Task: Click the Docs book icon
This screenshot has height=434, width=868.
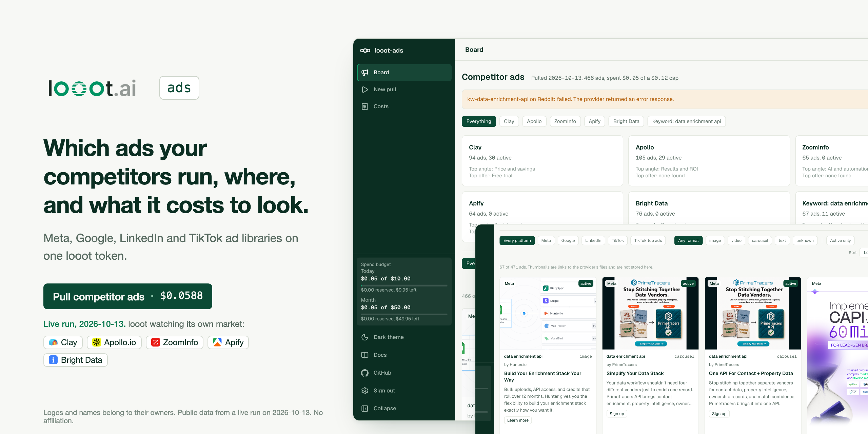Action: coord(365,355)
